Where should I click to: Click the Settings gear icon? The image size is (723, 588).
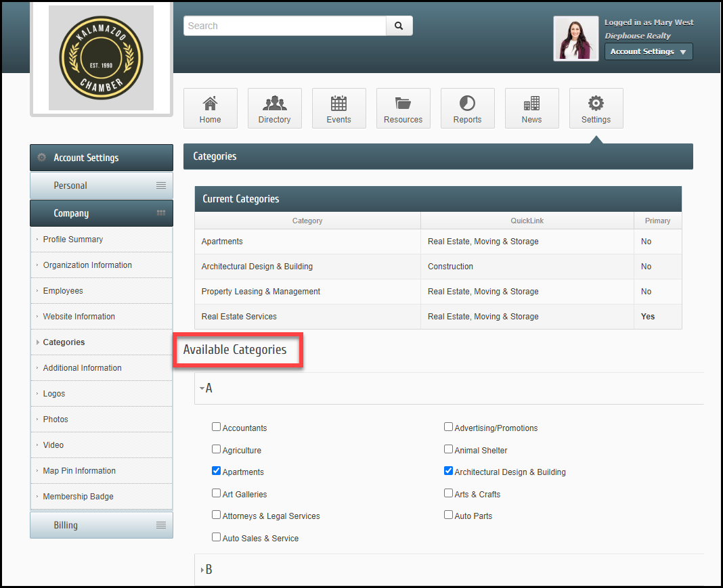point(596,104)
